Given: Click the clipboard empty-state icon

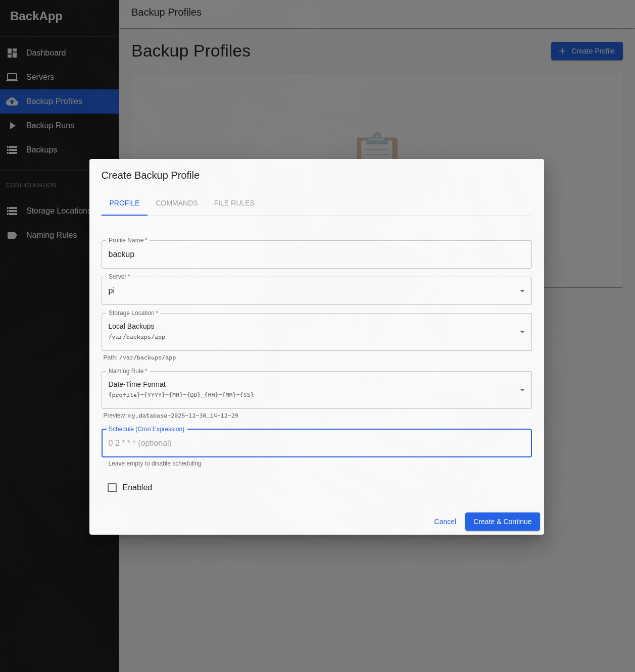Looking at the screenshot, I should click(377, 146).
